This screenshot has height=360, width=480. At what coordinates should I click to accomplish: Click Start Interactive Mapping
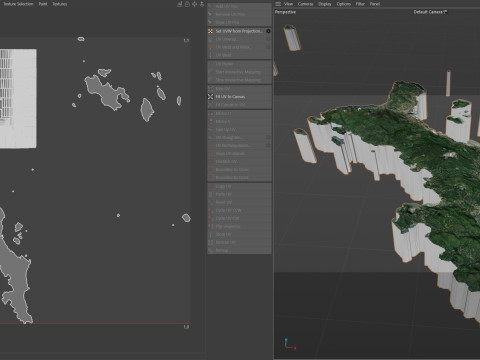coord(239,72)
